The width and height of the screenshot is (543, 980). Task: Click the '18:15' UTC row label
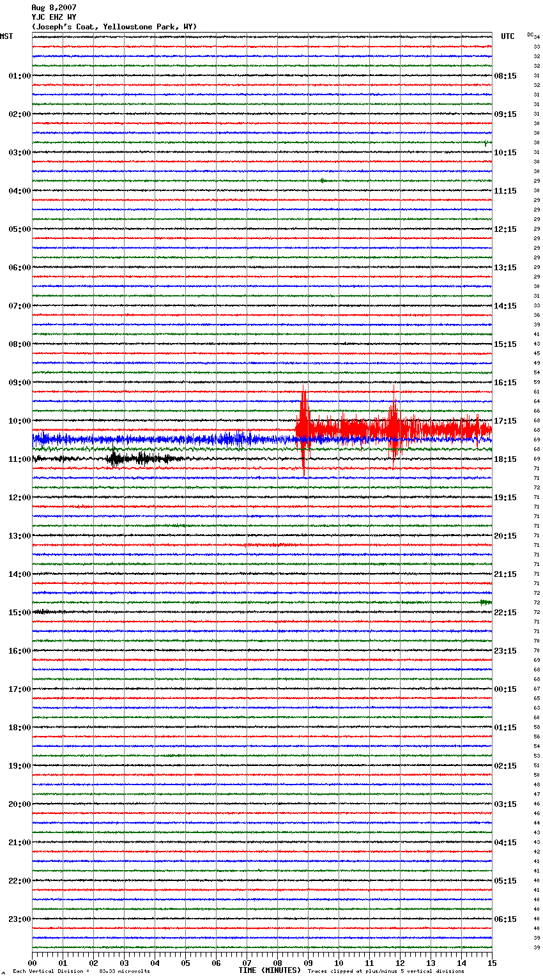pos(505,459)
